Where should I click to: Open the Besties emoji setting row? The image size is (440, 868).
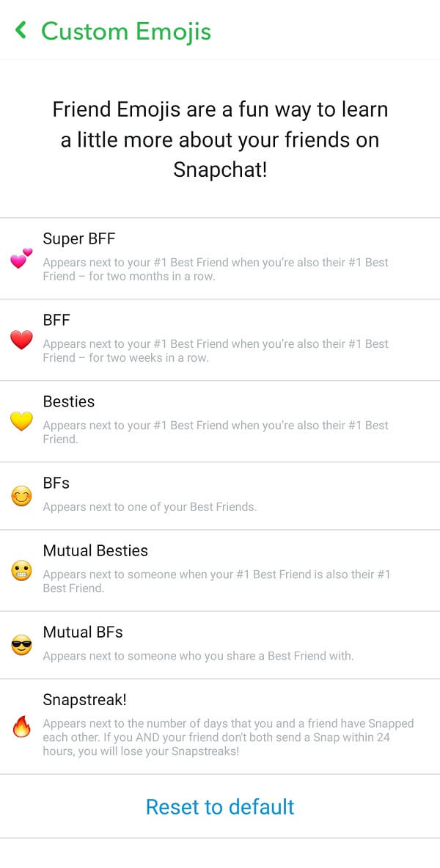pyautogui.click(x=220, y=419)
